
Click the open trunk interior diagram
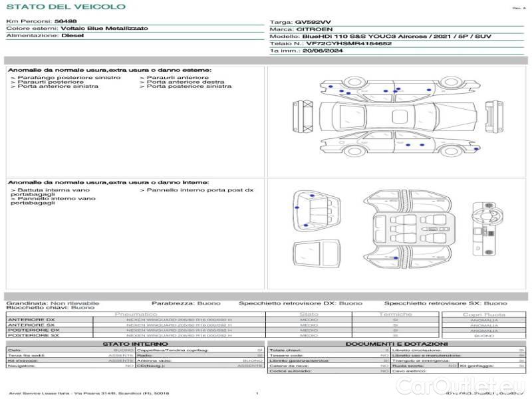pos(315,209)
